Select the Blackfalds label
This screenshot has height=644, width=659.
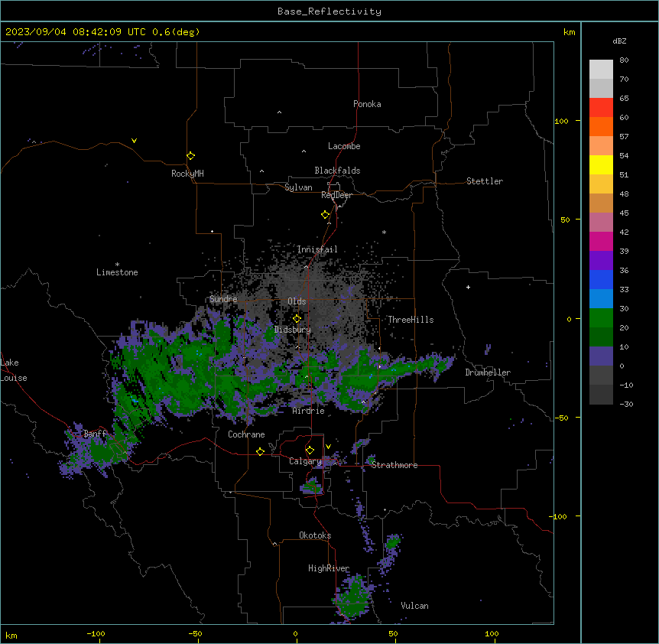337,171
